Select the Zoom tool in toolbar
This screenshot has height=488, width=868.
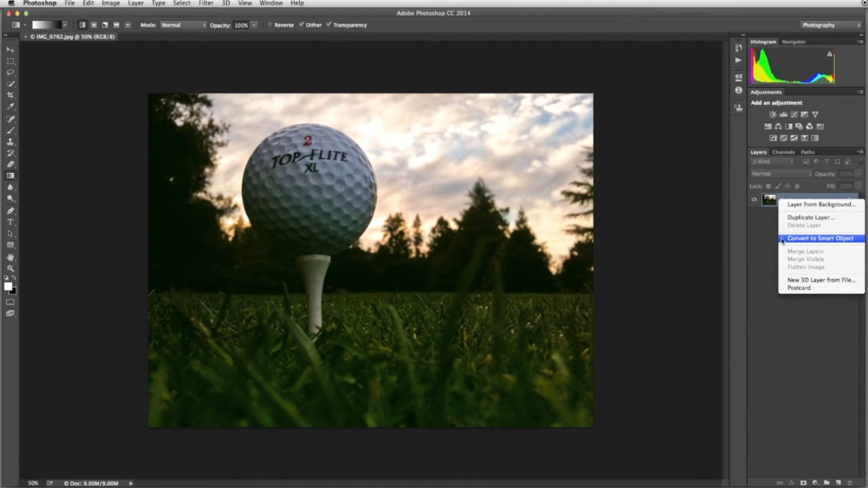10,269
